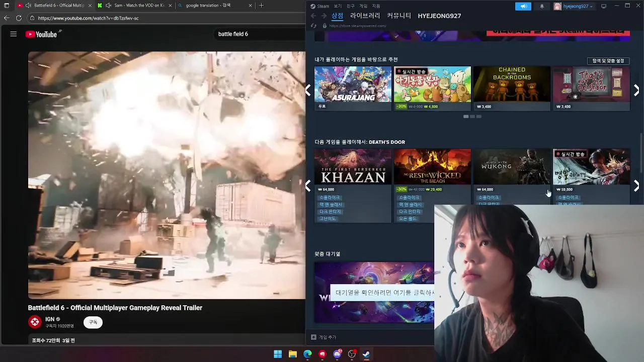Screen dimensions: 644x362
Task: Open the IGN channel avatar
Action: [35, 322]
